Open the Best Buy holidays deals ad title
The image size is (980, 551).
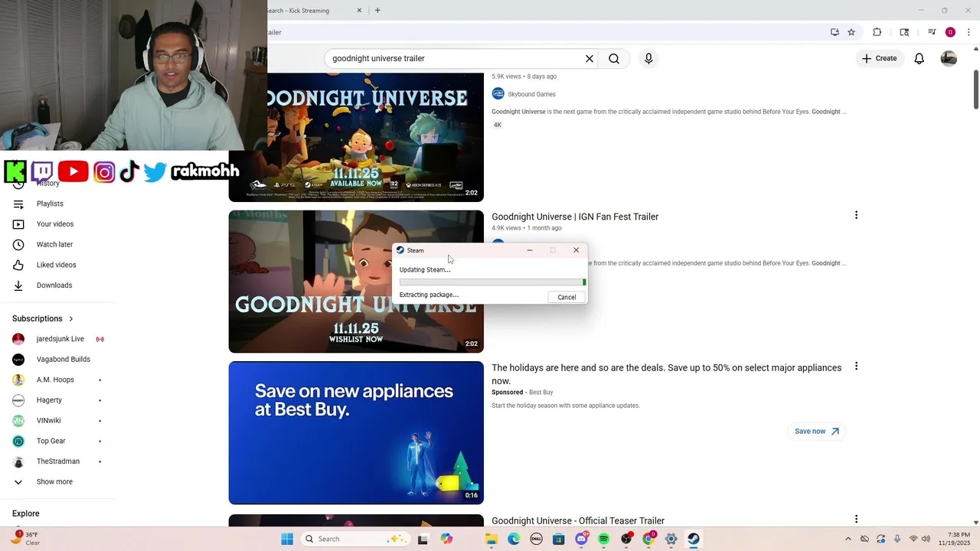[x=666, y=374]
